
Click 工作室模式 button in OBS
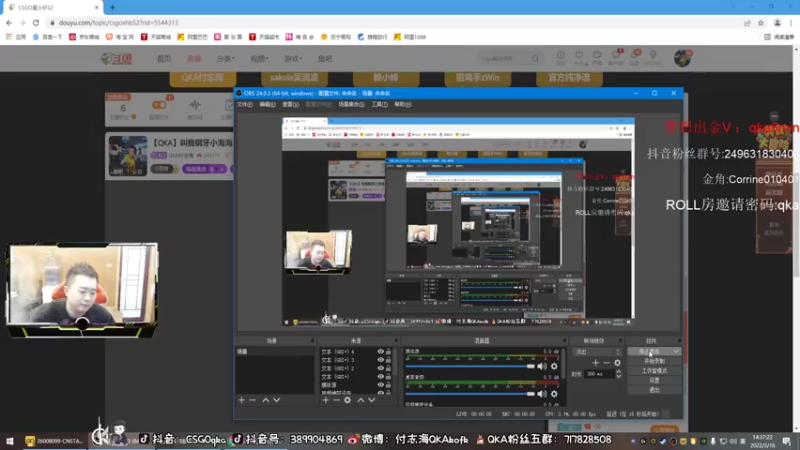pyautogui.click(x=654, y=371)
